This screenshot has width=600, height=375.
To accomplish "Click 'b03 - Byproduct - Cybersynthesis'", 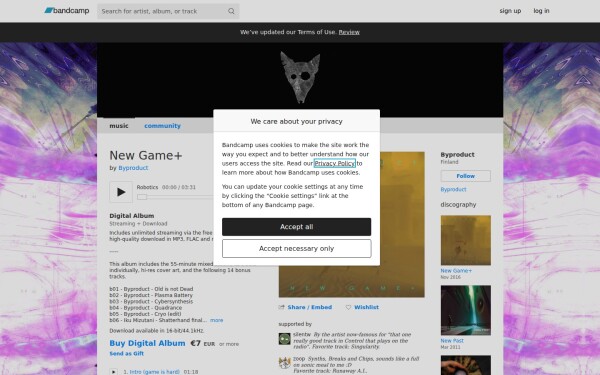I will (151, 302).
